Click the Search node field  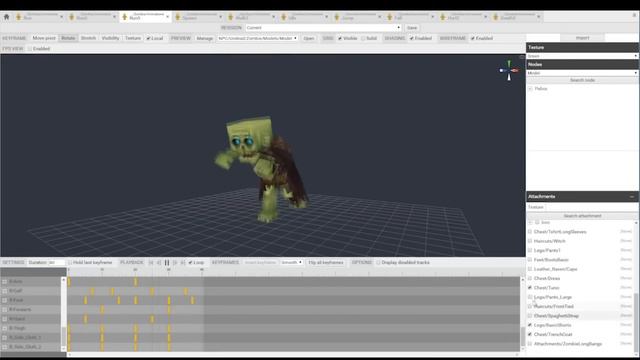point(582,80)
